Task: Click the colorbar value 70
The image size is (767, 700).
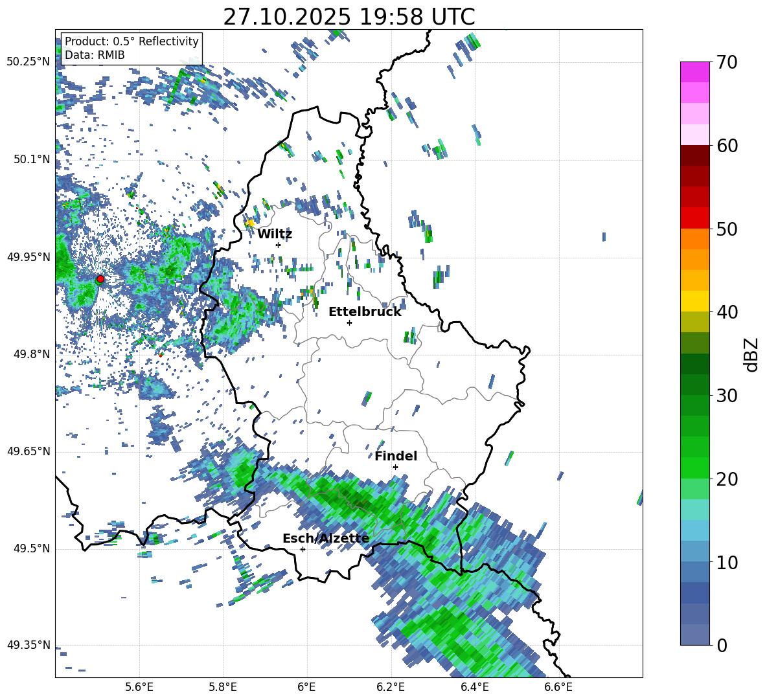Action: [727, 63]
